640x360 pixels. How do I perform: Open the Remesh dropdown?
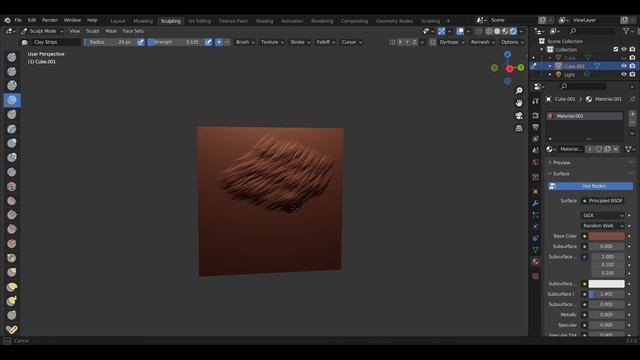(482, 42)
